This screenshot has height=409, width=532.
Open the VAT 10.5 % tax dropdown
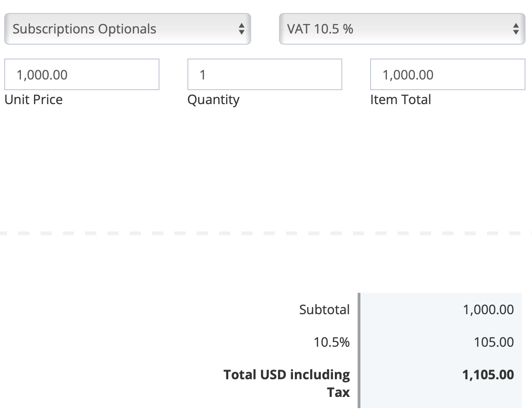pyautogui.click(x=395, y=29)
